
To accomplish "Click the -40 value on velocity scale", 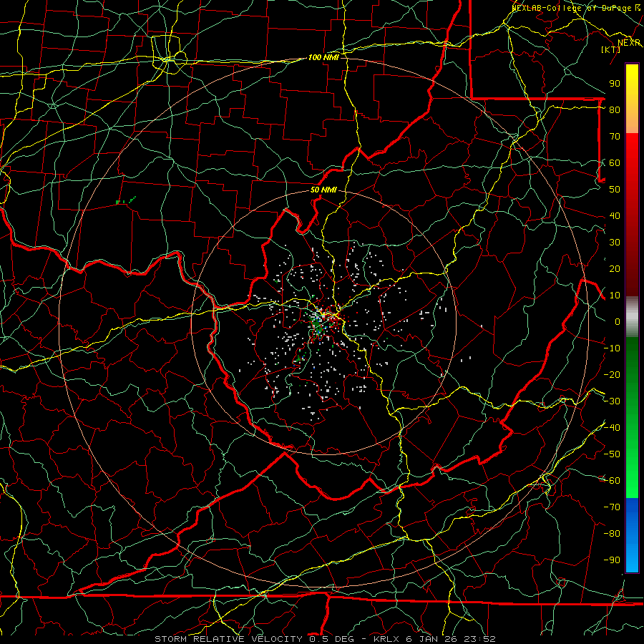I will coord(612,428).
